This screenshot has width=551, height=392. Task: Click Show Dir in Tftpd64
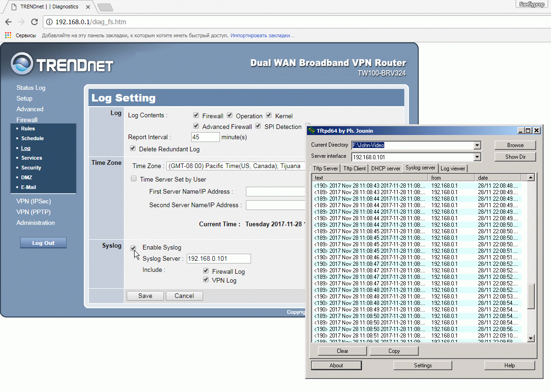(x=515, y=156)
